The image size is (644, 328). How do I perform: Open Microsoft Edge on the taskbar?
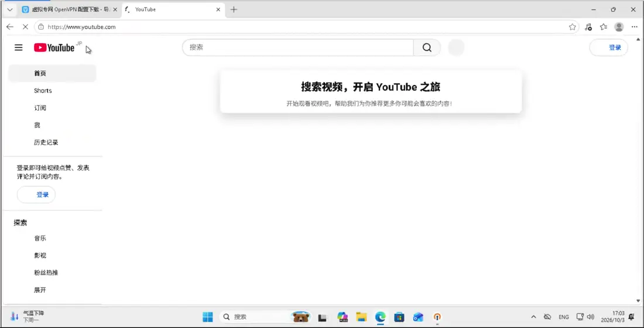click(381, 317)
